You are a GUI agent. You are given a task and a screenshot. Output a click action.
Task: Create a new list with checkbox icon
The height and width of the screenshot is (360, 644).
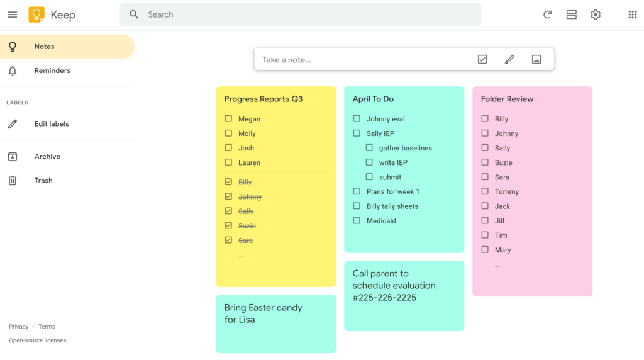click(x=482, y=59)
